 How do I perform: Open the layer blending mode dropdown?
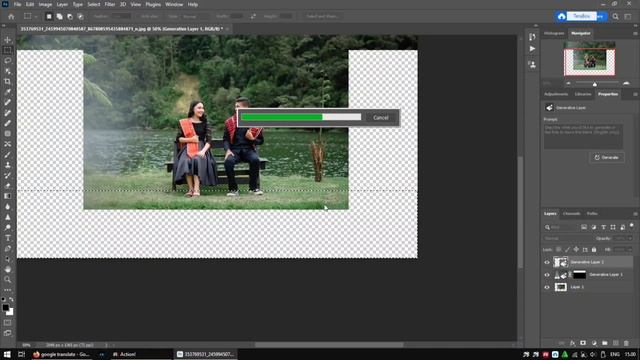click(x=567, y=238)
